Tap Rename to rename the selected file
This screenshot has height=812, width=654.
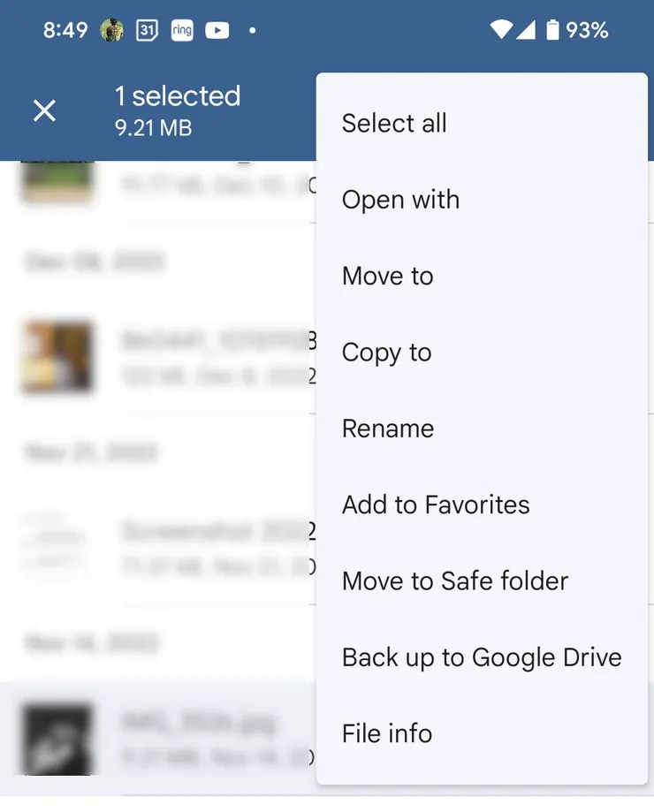388,428
